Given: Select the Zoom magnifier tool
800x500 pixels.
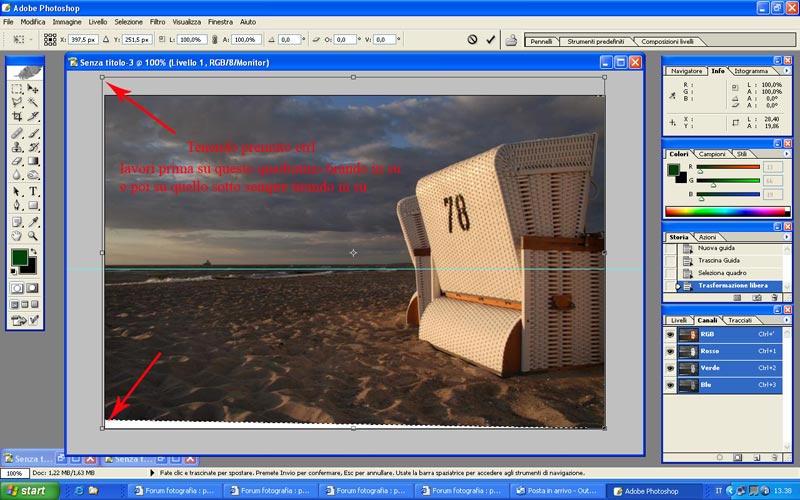Looking at the screenshot, I should 33,236.
